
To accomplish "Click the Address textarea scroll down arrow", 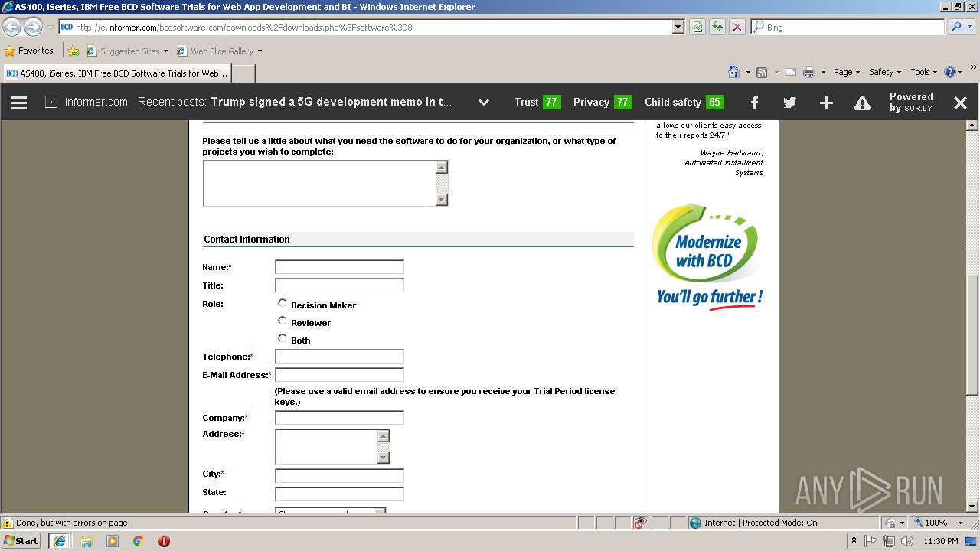I will click(384, 458).
